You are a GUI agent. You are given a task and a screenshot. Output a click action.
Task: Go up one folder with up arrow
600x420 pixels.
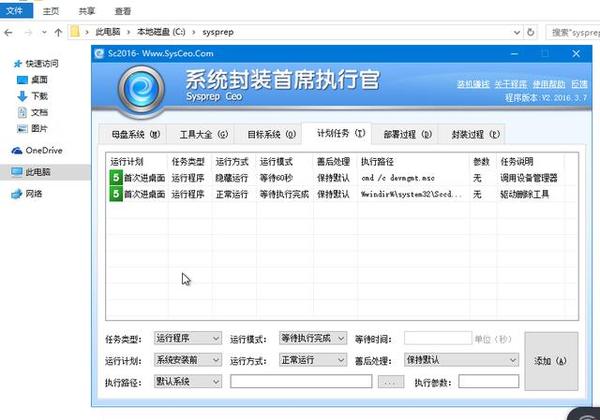(x=58, y=33)
